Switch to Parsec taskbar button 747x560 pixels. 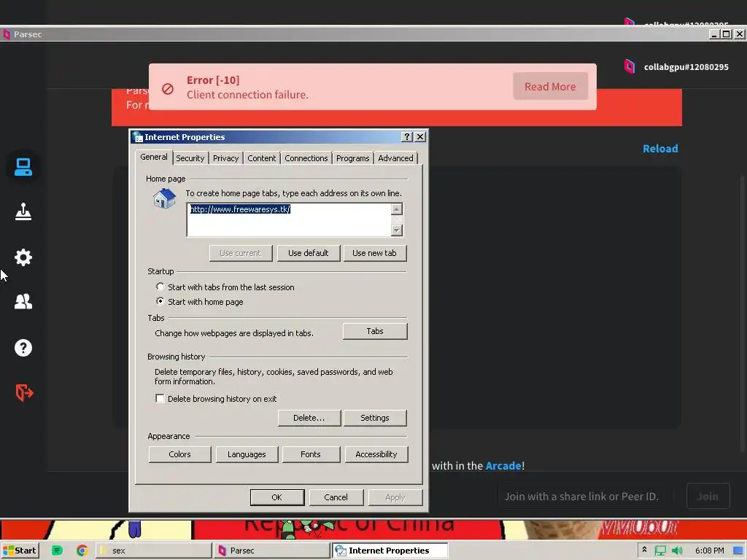(272, 551)
